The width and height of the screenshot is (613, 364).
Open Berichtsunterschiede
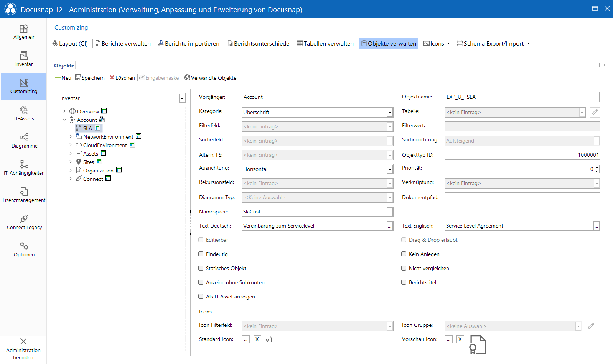click(258, 44)
